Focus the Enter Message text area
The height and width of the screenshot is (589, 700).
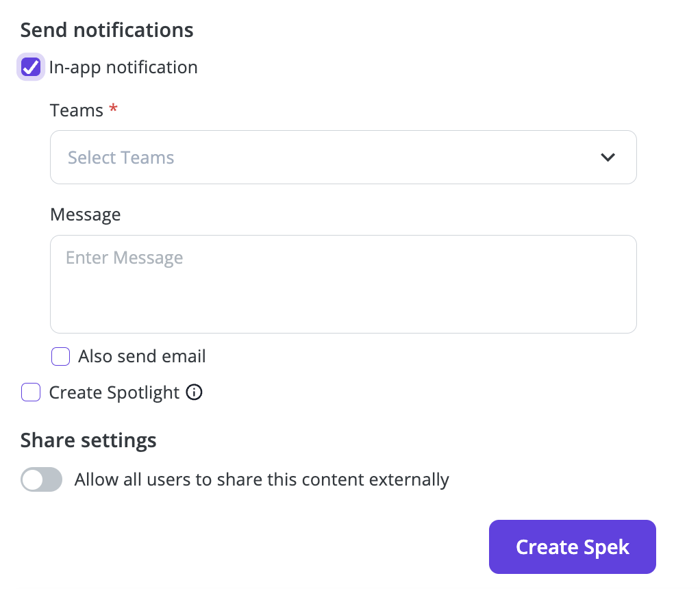(x=343, y=284)
